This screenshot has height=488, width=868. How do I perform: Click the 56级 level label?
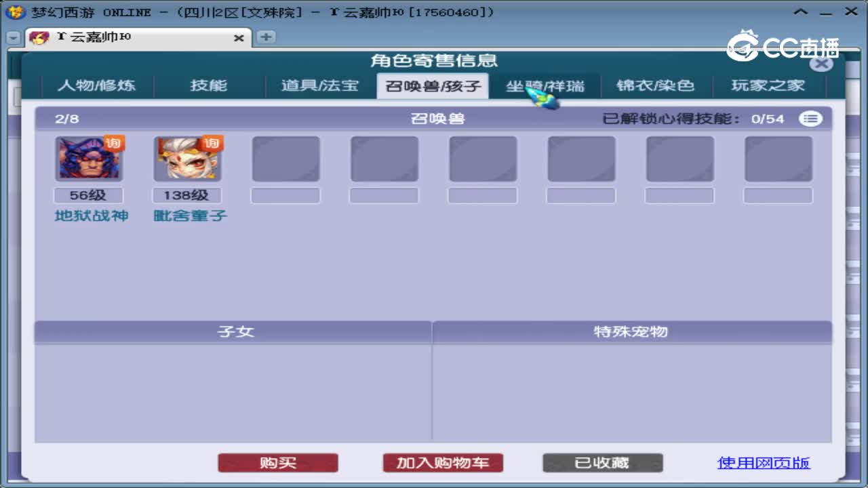tap(88, 195)
